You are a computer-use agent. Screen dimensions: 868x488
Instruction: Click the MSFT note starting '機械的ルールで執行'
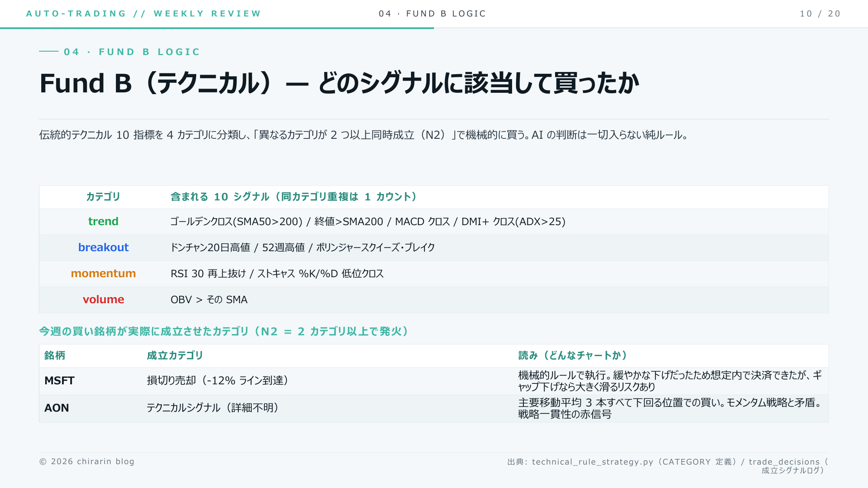pyautogui.click(x=670, y=381)
